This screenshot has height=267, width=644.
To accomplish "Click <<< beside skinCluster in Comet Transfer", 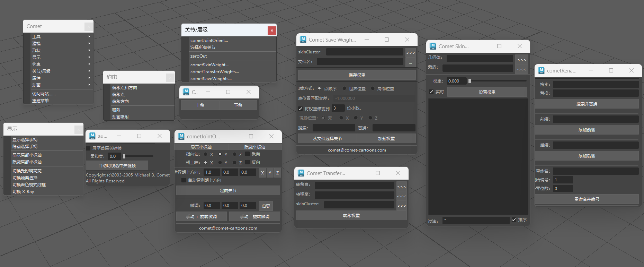I will tap(401, 206).
